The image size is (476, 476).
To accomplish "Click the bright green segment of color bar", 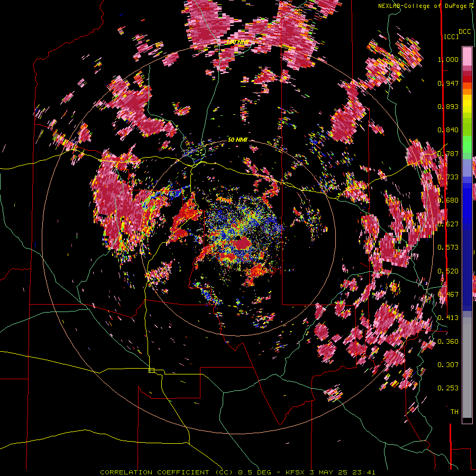I will pyautogui.click(x=467, y=144).
